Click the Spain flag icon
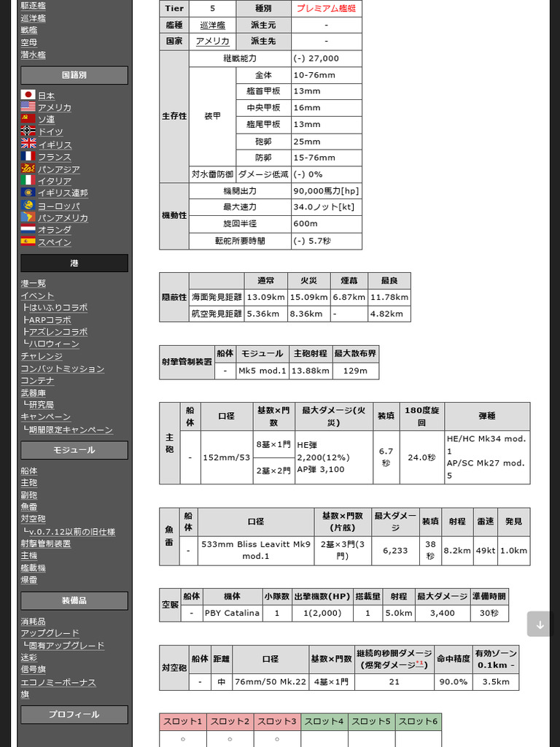560x747 pixels. pyautogui.click(x=28, y=241)
